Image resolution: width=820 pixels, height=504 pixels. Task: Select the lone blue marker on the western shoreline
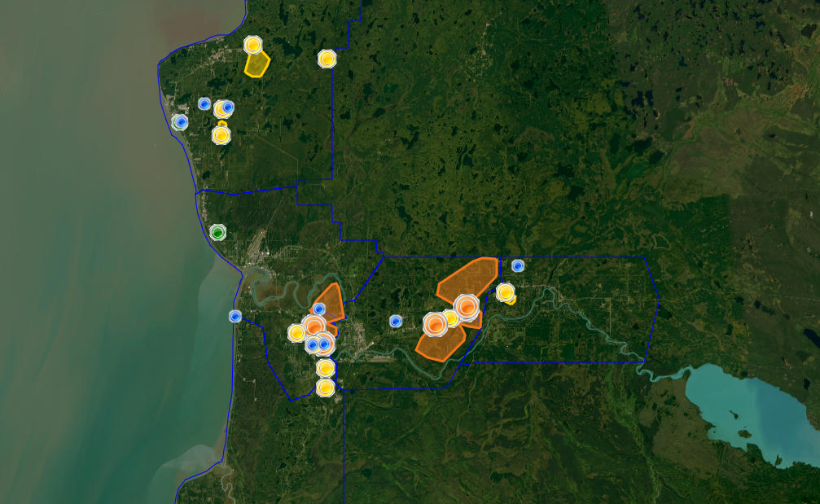point(235,316)
